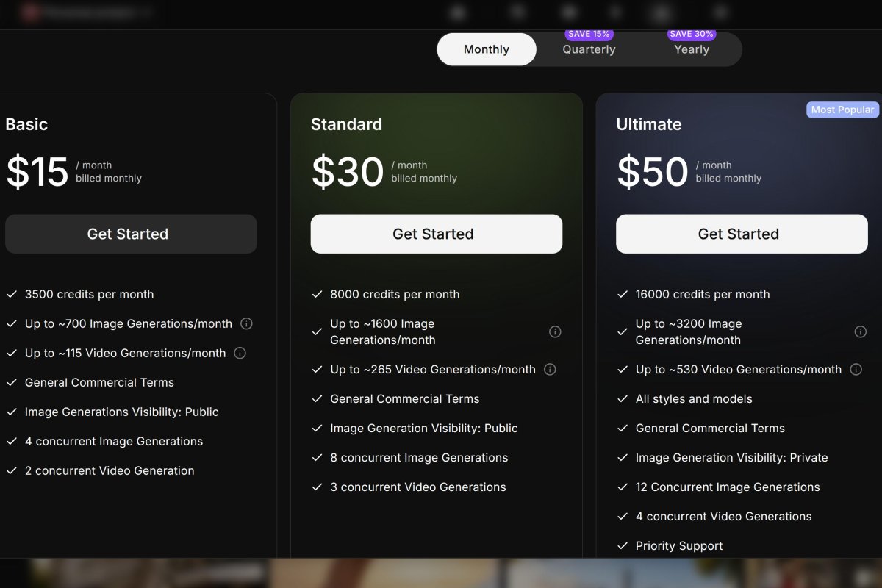Viewport: 882px width, 588px height.
Task: Switch to Yearly billing
Action: (692, 49)
